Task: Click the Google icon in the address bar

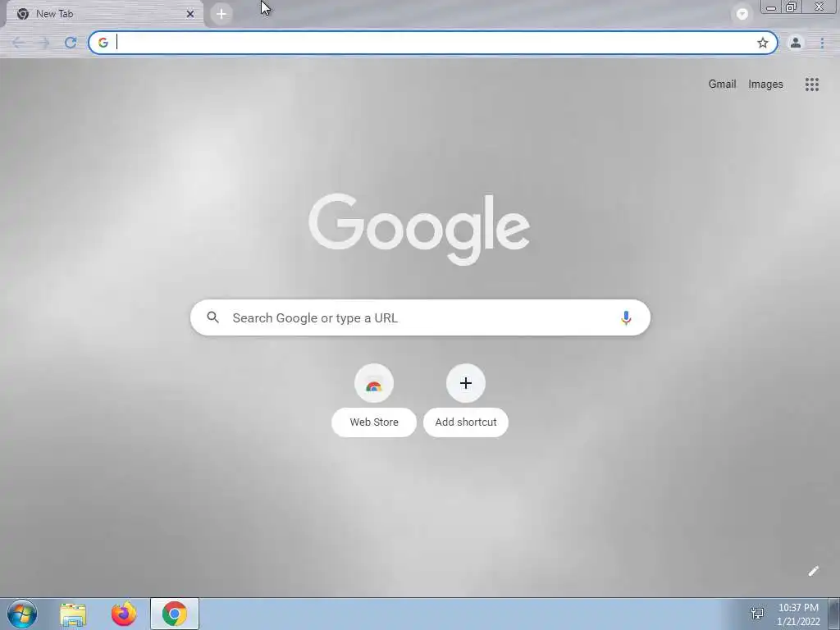Action: coord(103,43)
